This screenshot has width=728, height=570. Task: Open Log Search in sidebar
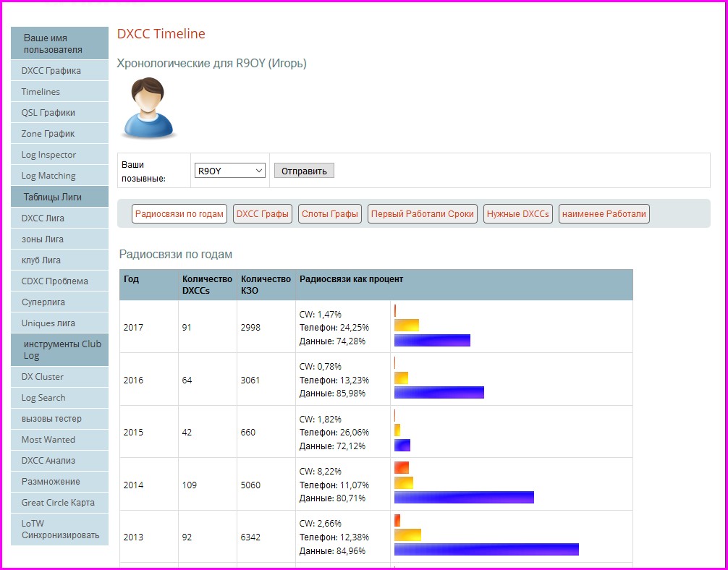tap(43, 398)
